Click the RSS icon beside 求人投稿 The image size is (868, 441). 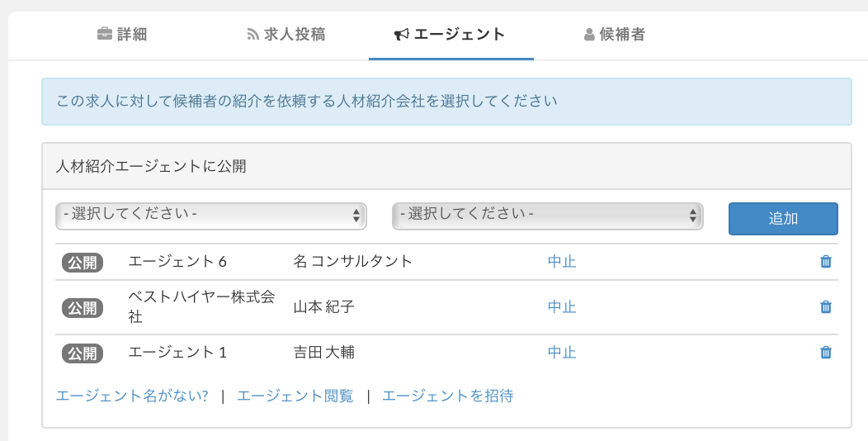pyautogui.click(x=253, y=35)
